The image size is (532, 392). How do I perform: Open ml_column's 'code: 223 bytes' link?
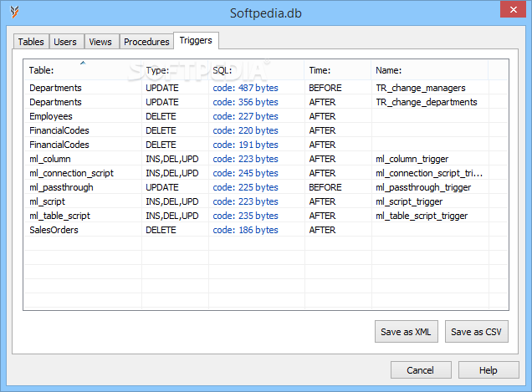coord(245,159)
